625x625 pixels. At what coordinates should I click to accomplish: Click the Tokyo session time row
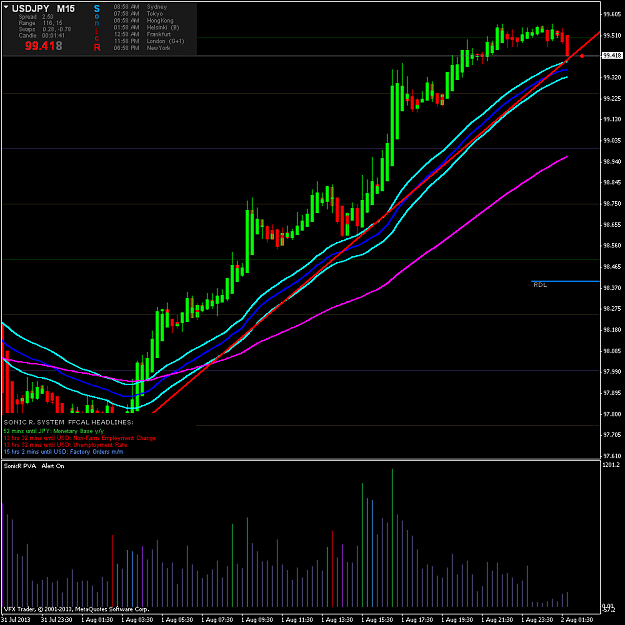coord(138,14)
